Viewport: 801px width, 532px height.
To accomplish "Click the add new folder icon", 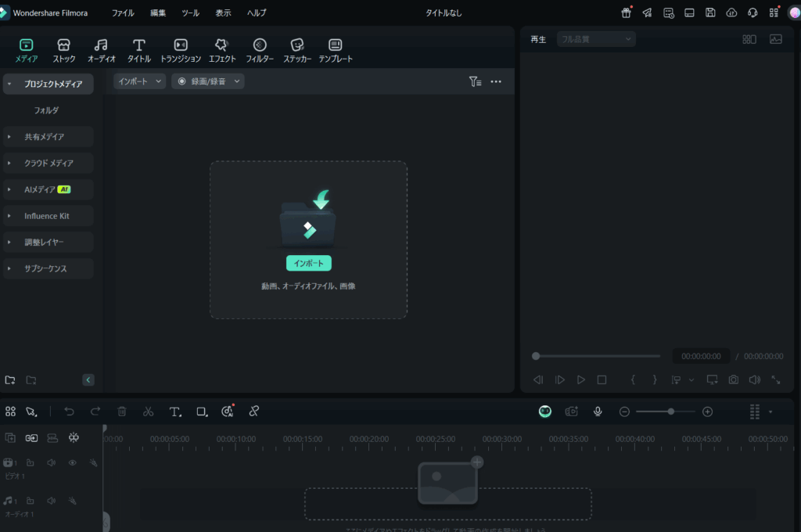I will tap(9, 379).
